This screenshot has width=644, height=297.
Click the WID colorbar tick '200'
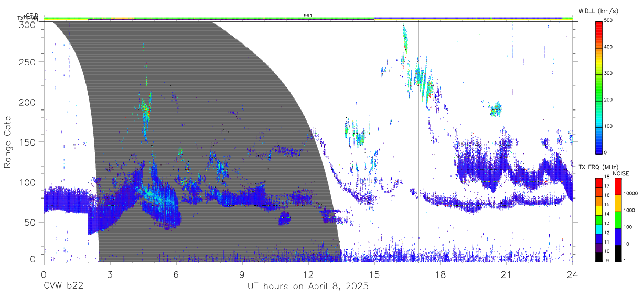tap(608, 100)
